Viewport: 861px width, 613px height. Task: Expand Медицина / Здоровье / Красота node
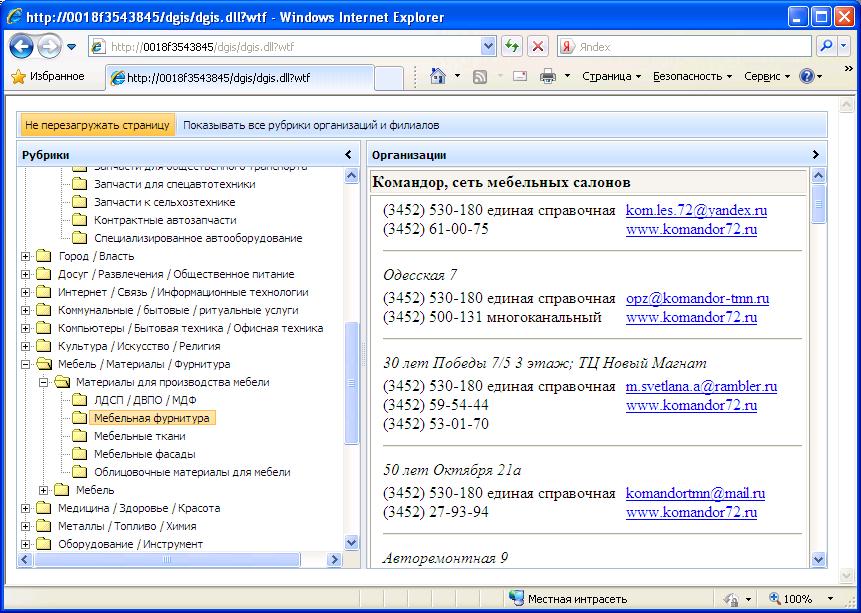coord(25,508)
